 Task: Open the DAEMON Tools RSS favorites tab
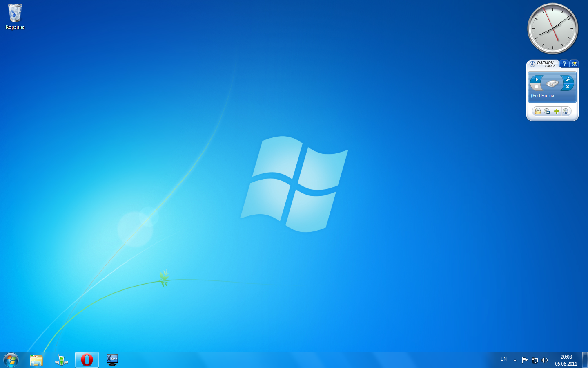[574, 64]
